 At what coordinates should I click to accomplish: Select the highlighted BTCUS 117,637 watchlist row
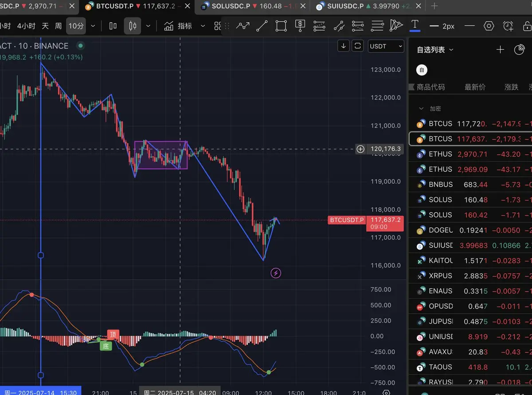pyautogui.click(x=470, y=139)
